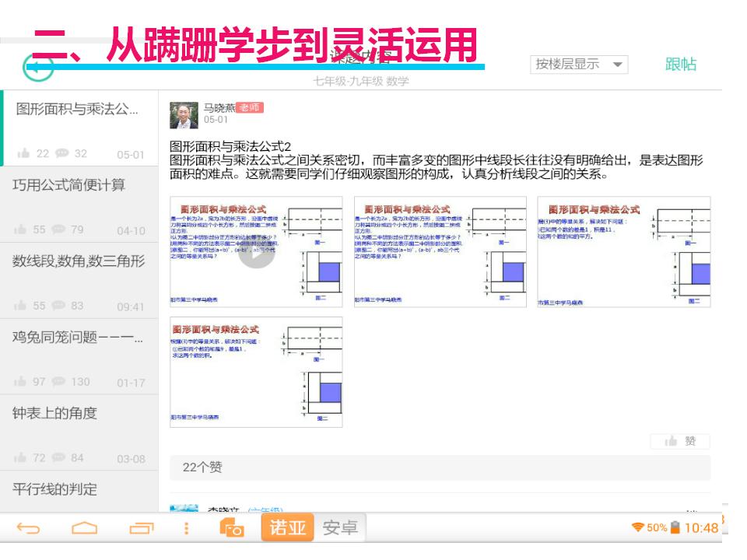Viewport: 747px width, 560px height.
Task: Choose 钟表上的角度 topic
Action: (54, 413)
